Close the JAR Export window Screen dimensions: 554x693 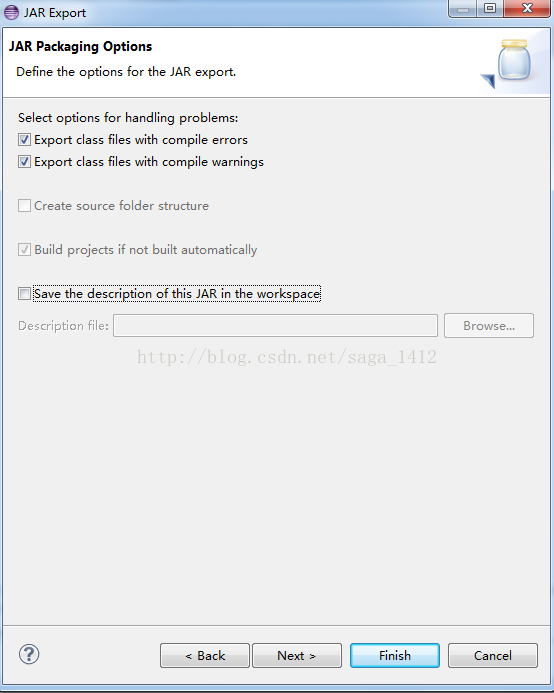coord(527,8)
